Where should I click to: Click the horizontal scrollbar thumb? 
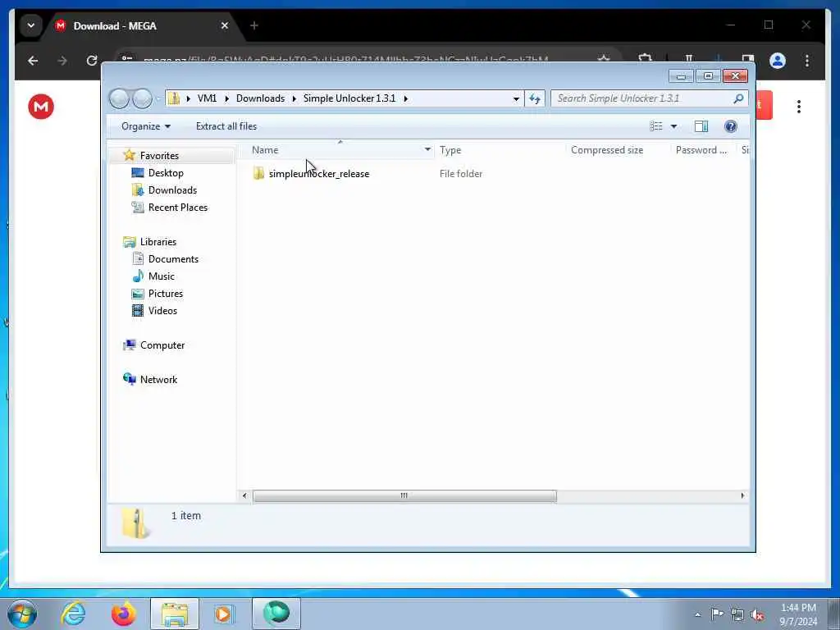click(x=404, y=496)
